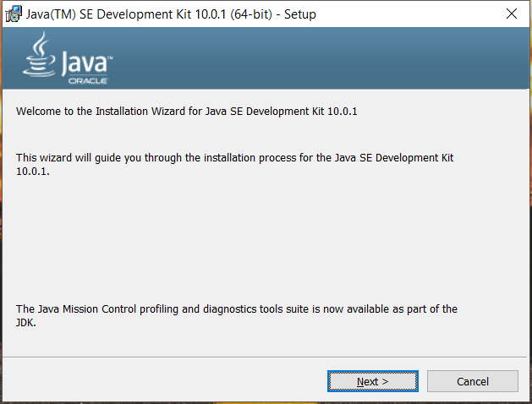Close the JDK Setup window

pyautogui.click(x=510, y=14)
